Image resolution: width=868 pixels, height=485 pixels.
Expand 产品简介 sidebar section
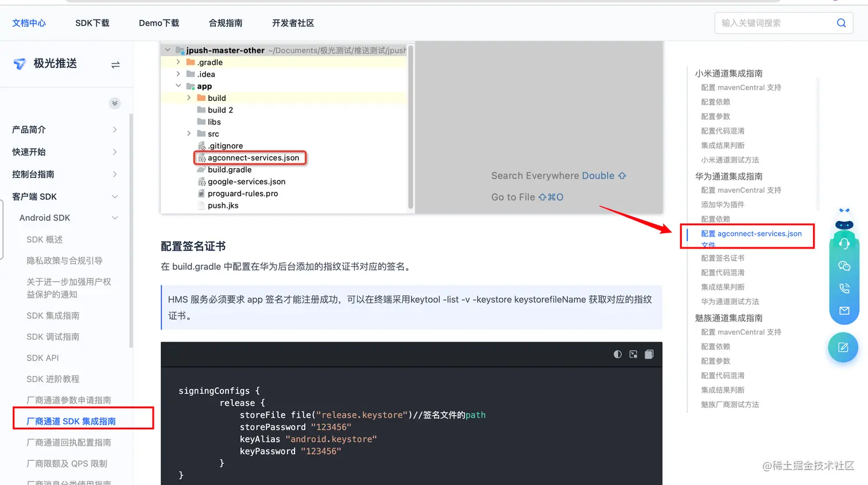point(65,130)
